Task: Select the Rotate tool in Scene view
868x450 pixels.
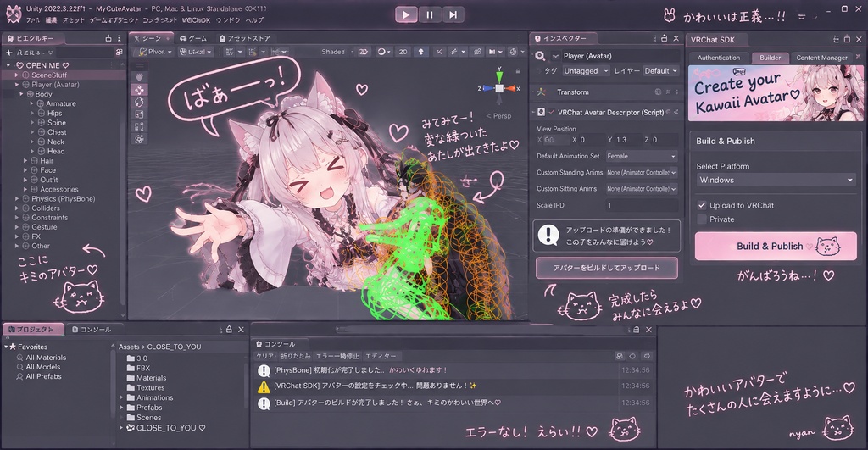Action: [139, 102]
